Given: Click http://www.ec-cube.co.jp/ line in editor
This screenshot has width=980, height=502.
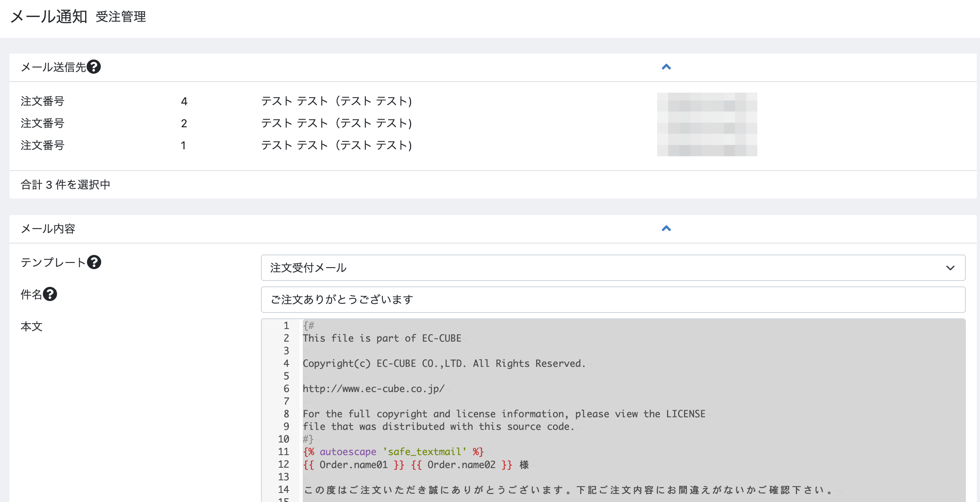Looking at the screenshot, I should [373, 389].
